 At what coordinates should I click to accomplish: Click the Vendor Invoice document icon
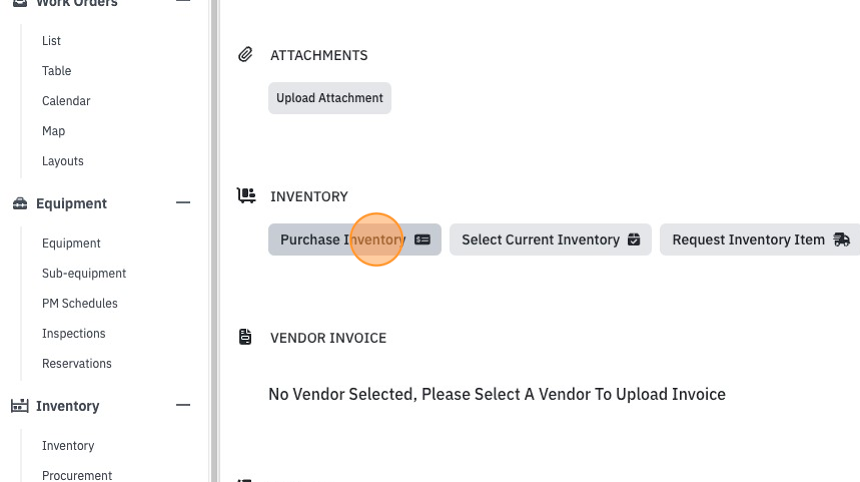coord(245,337)
